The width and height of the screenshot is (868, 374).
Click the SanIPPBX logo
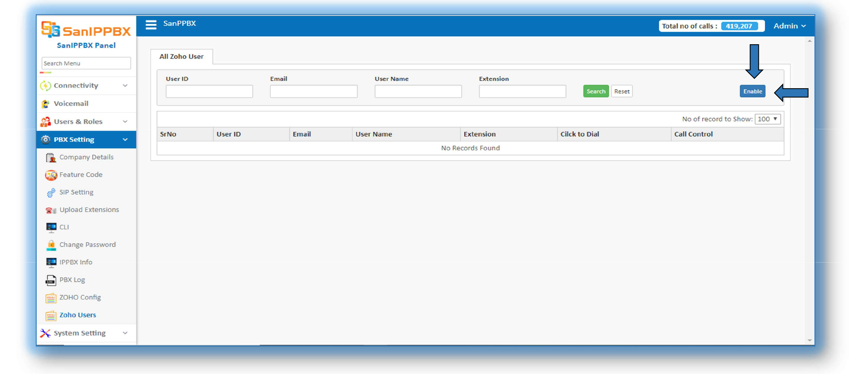[x=86, y=29]
